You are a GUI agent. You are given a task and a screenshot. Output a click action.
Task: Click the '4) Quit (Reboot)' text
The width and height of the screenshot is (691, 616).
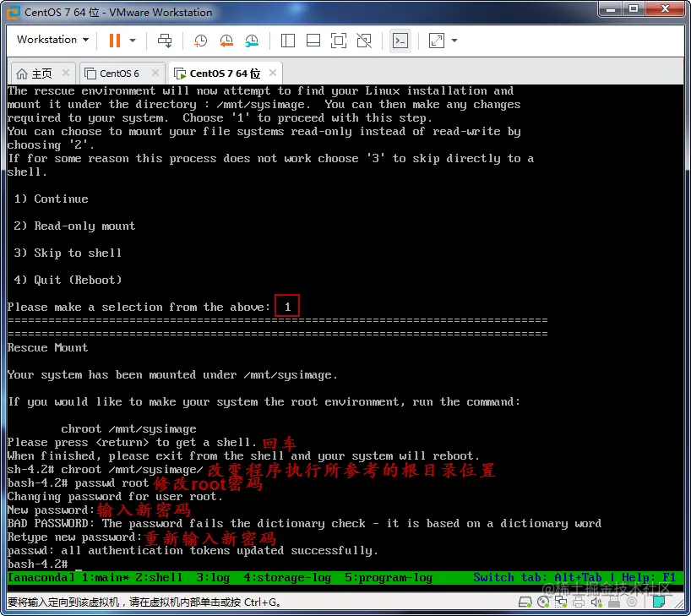68,280
